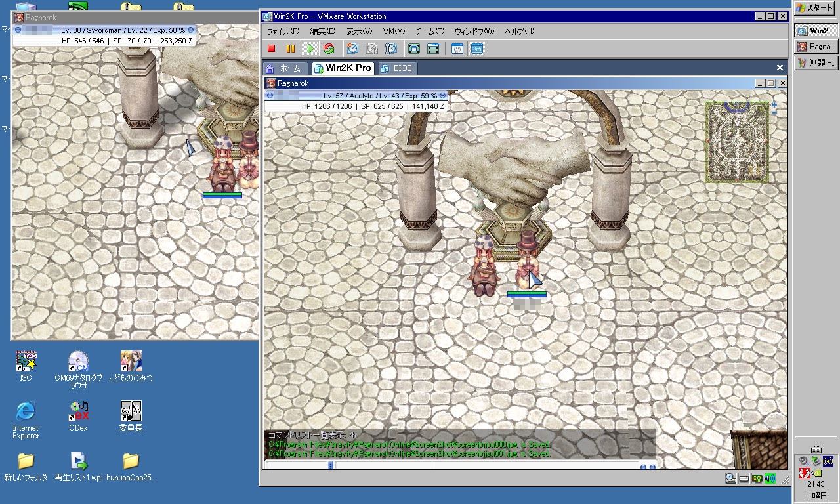Switch to Ragnarok in the taskbar
This screenshot has height=504, width=840.
pyautogui.click(x=816, y=47)
